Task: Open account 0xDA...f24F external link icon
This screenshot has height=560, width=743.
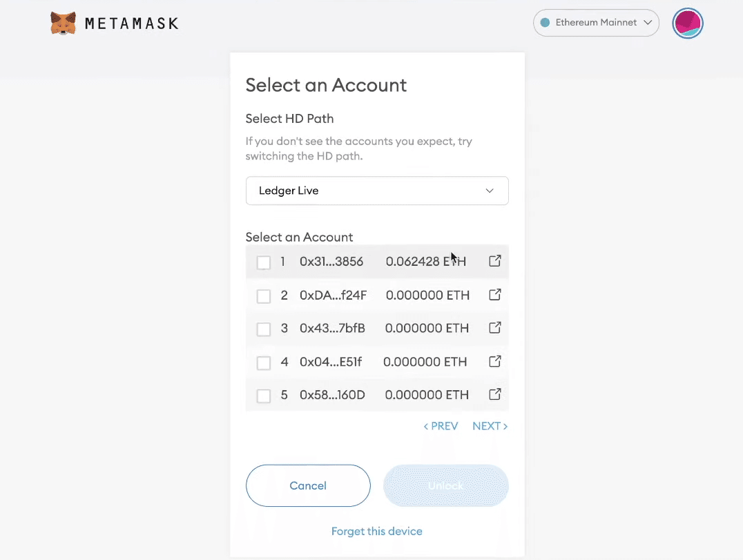Action: [x=494, y=295]
